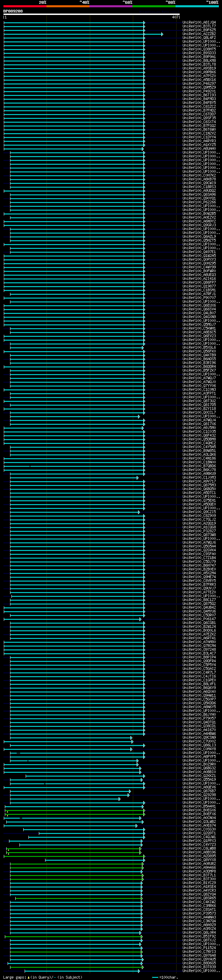222x980 pixels.
Task: Open hit UniRef100_A2ZZB2
Action: (x=199, y=34)
